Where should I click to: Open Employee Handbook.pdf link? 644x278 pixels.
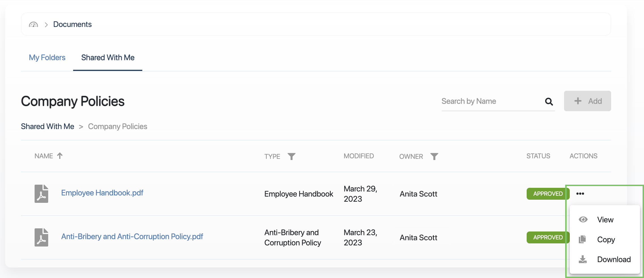pos(102,193)
